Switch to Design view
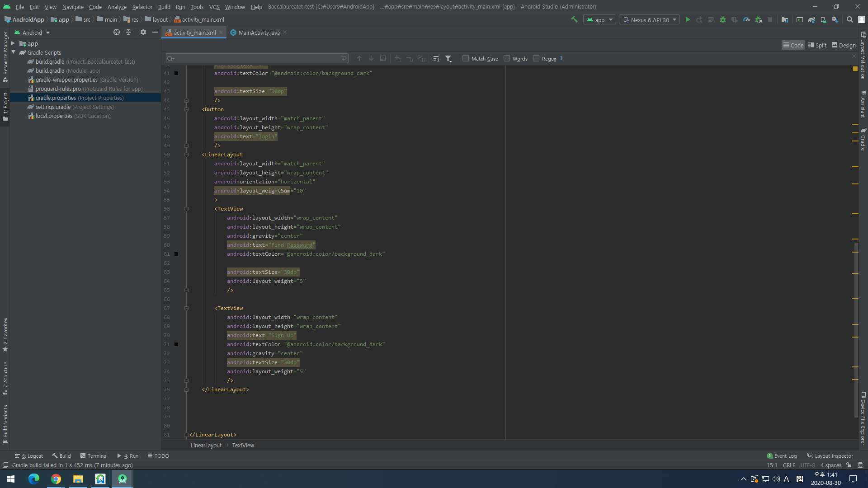Image resolution: width=868 pixels, height=488 pixels. click(844, 45)
